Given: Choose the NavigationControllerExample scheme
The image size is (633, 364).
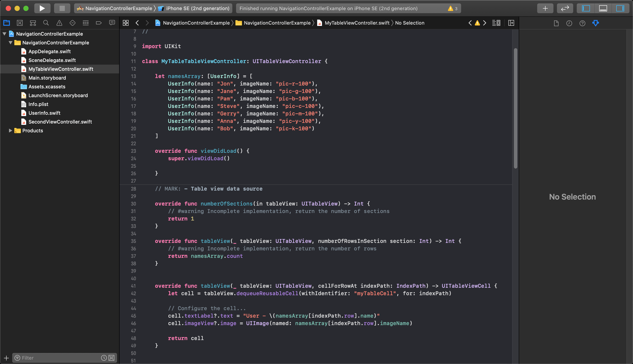Looking at the screenshot, I should point(115,8).
